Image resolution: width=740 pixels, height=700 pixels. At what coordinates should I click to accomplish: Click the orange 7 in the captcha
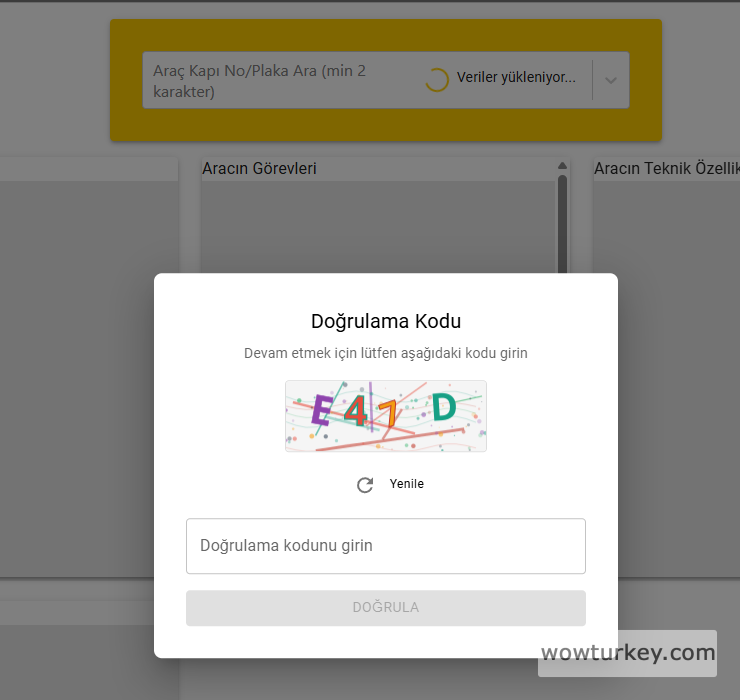[x=388, y=413]
